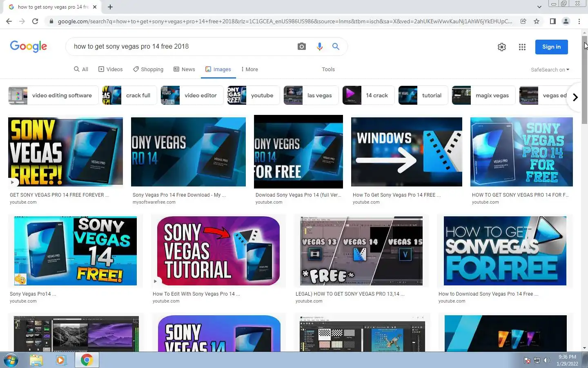The width and height of the screenshot is (588, 368).
Task: Open the WINDOWS arrow thumbnail
Action: click(x=407, y=152)
